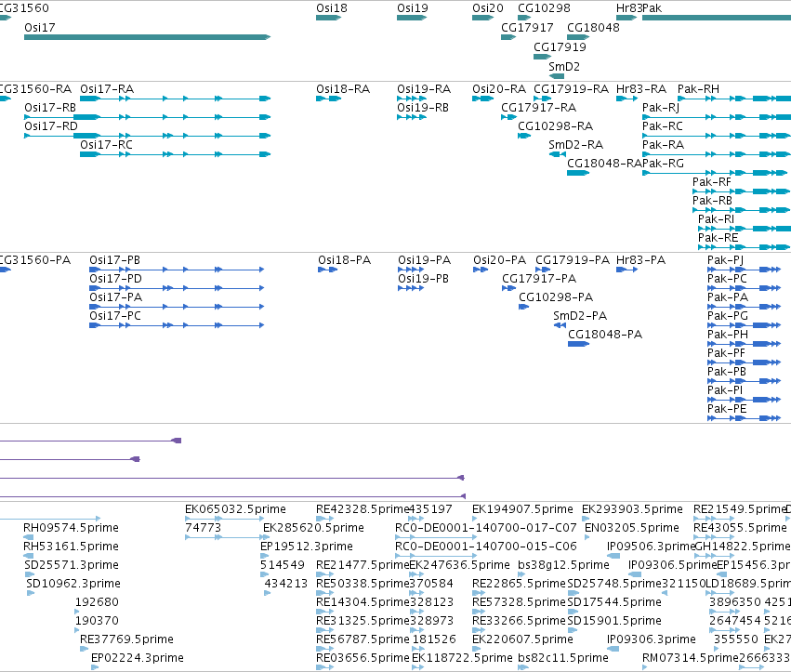Screen dimensions: 791x672
Task: Select the Osi17-PA protein label
Action: [x=115, y=297]
